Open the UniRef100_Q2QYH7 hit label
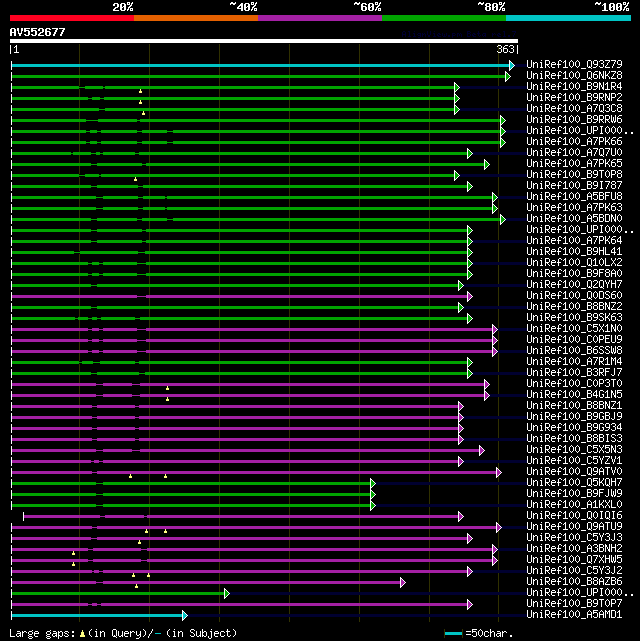 pyautogui.click(x=574, y=285)
